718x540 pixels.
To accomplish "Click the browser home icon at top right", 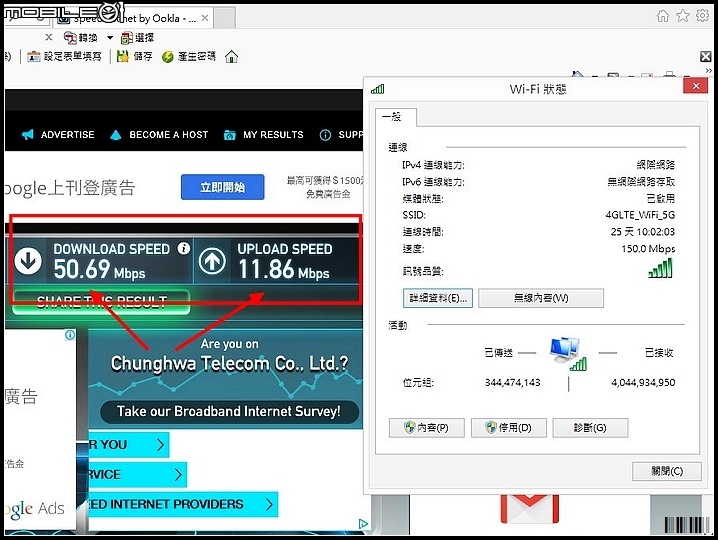I will coord(663,16).
